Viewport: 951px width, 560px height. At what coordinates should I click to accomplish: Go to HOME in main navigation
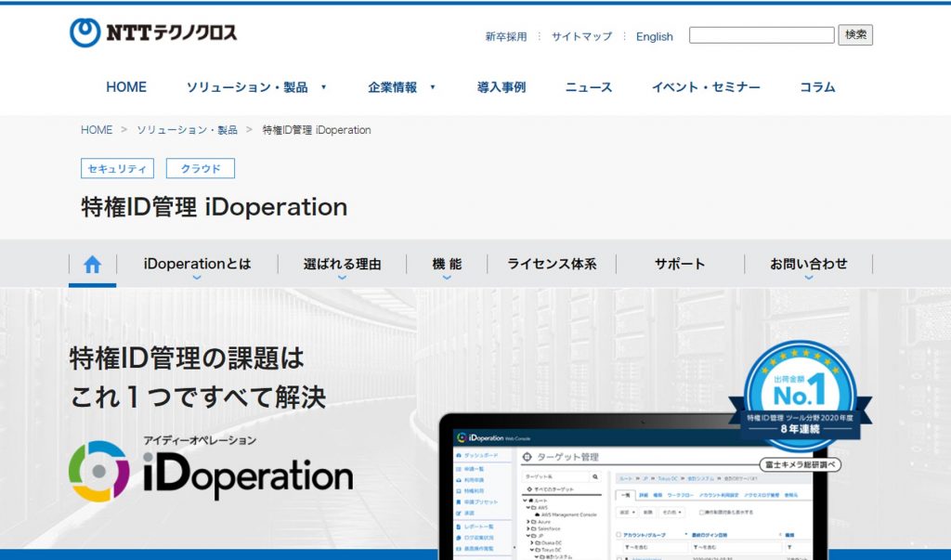click(x=126, y=87)
